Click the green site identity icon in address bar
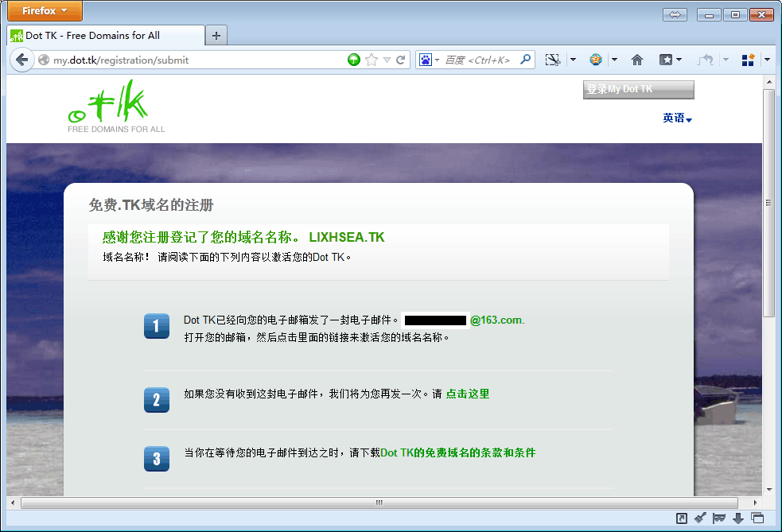This screenshot has width=782, height=532. (x=354, y=60)
